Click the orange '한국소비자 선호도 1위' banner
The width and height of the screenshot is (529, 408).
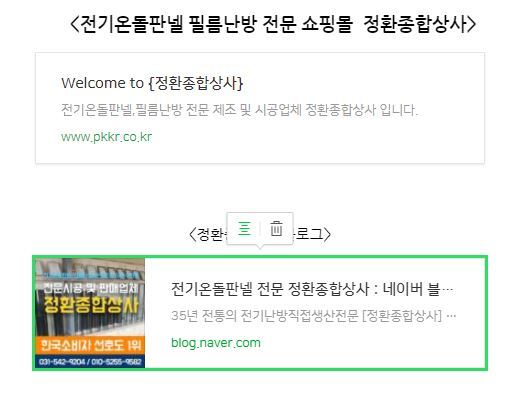tap(90, 345)
